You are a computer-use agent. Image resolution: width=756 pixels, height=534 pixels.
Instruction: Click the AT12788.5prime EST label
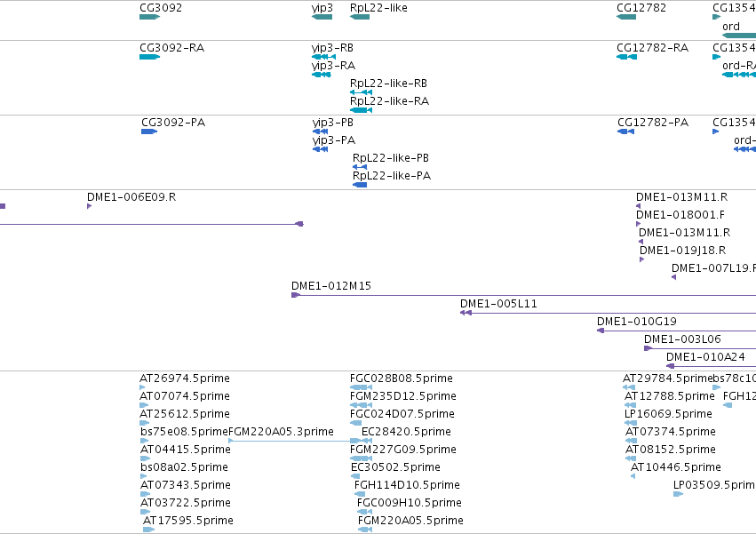point(670,396)
